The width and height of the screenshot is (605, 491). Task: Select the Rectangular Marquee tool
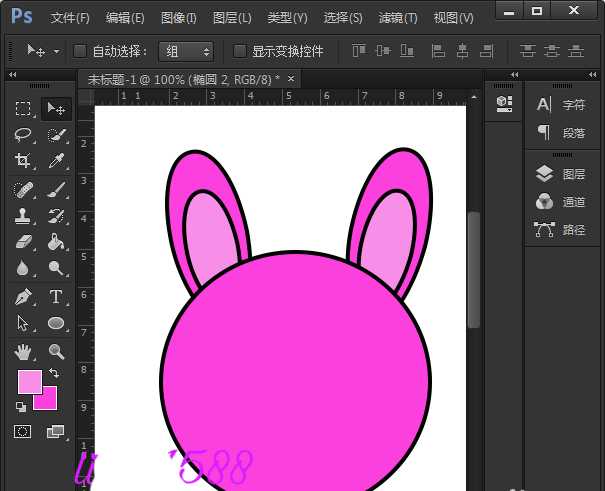(x=23, y=108)
